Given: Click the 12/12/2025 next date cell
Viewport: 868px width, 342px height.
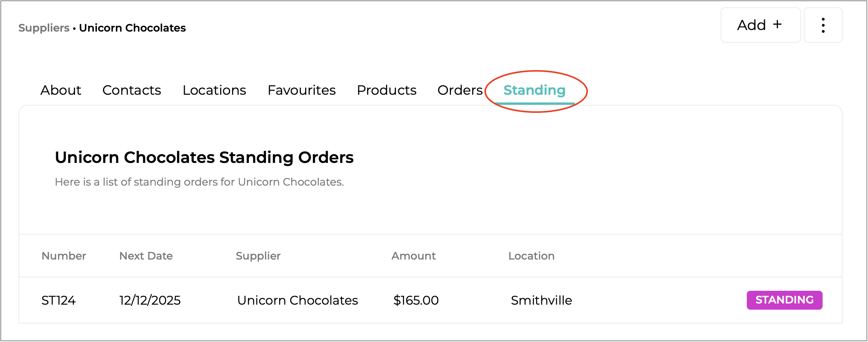Looking at the screenshot, I should click(150, 300).
